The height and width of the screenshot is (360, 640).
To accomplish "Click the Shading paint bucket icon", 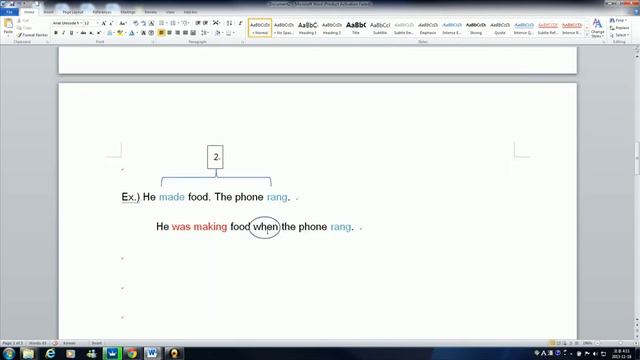I will point(218,33).
